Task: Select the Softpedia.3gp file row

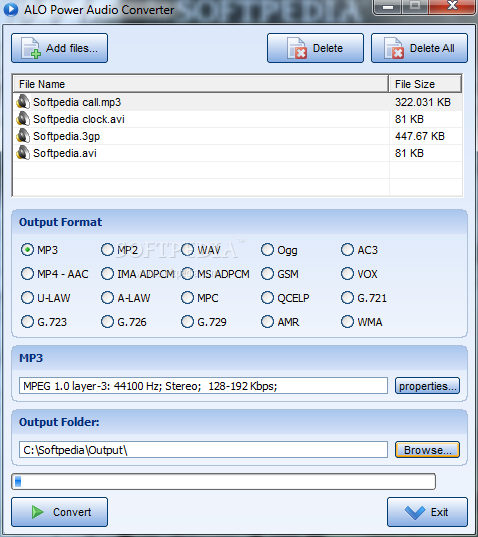Action: (238, 136)
